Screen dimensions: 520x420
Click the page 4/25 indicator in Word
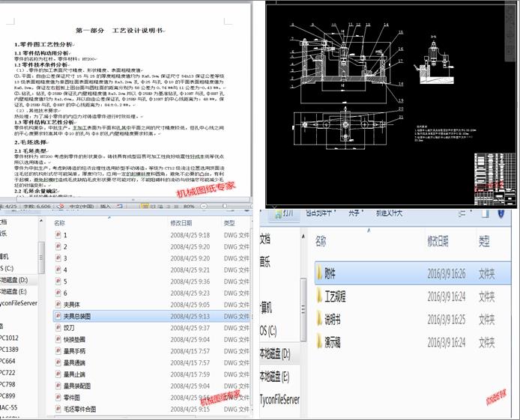[8, 206]
